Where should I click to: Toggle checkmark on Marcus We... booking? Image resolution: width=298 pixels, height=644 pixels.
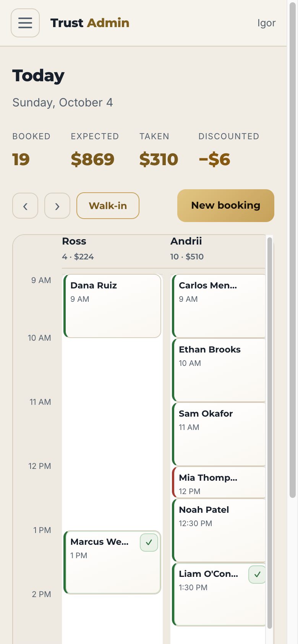click(149, 543)
